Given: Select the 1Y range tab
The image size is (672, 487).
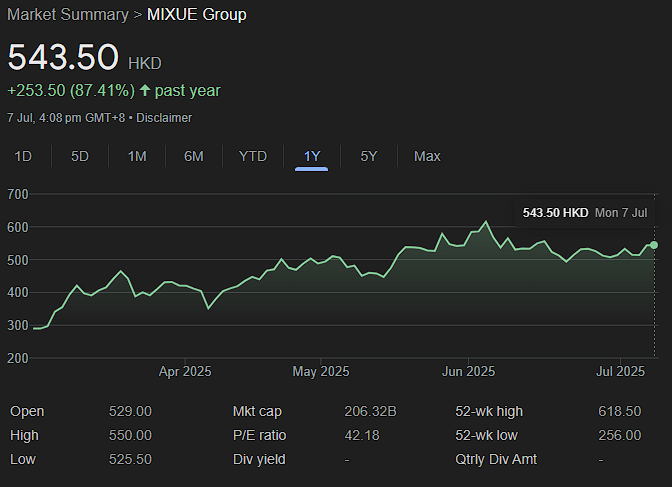Looking at the screenshot, I should tap(312, 156).
